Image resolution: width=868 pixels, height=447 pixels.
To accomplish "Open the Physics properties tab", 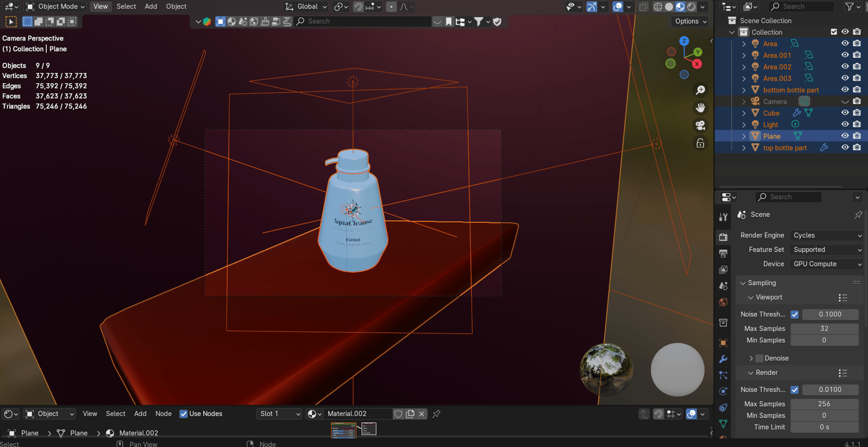I will tap(723, 391).
